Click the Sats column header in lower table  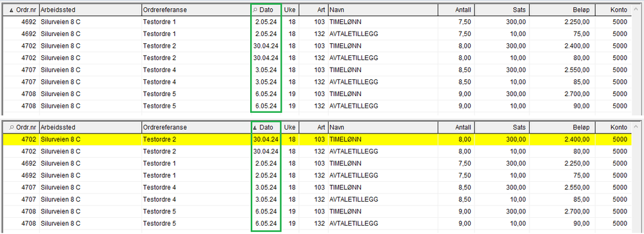pyautogui.click(x=502, y=127)
